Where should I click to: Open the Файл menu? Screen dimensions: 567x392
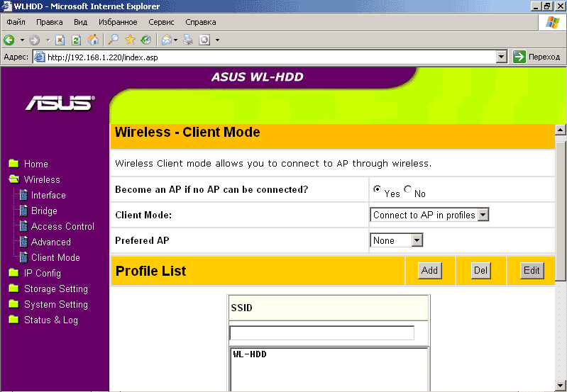click(x=16, y=22)
